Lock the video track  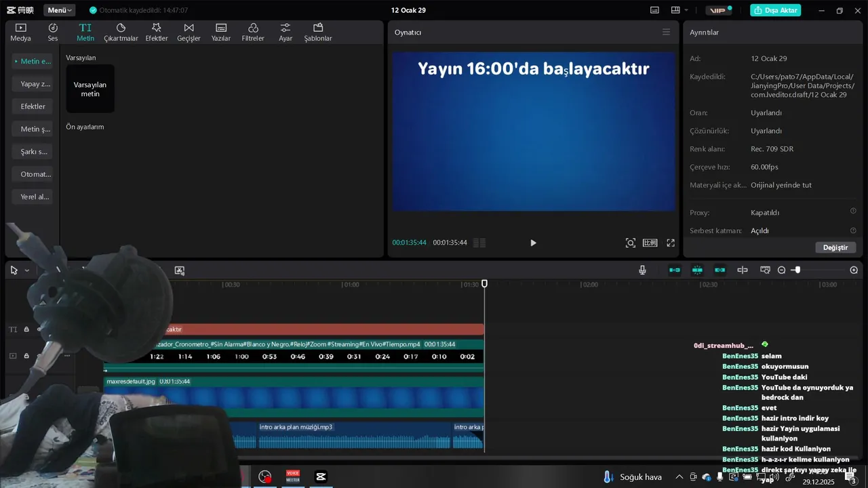26,356
